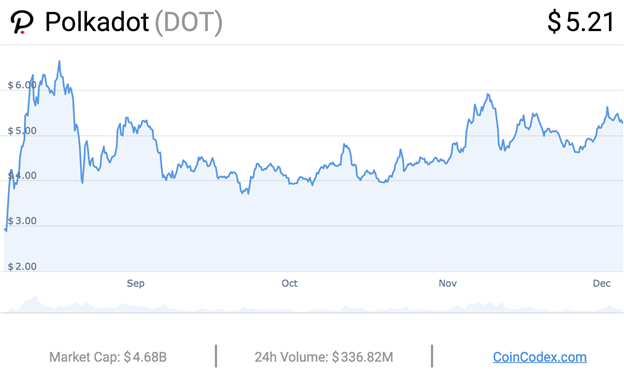Click the $6.00 price axis label

pyautogui.click(x=22, y=85)
